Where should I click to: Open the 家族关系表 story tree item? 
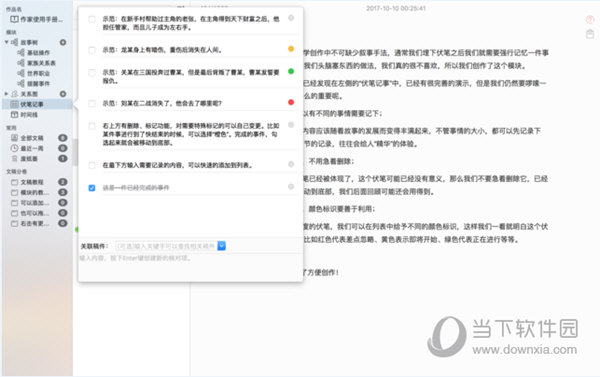click(x=36, y=63)
